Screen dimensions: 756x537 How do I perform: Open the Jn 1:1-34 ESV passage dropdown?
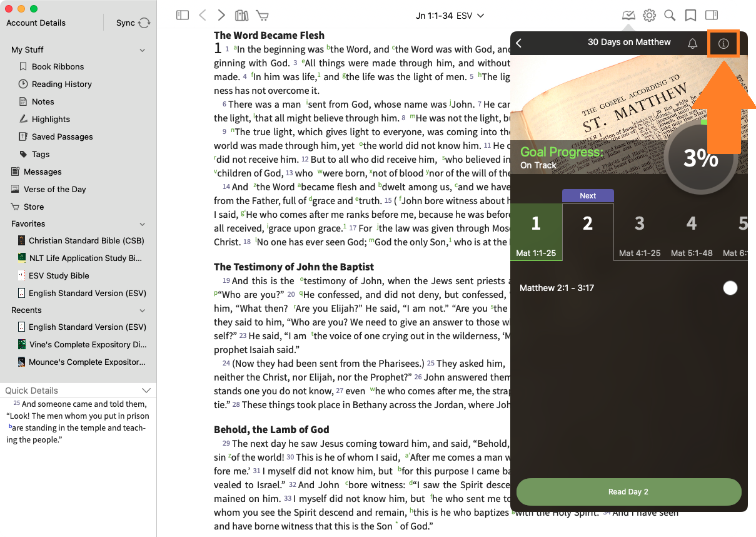tap(450, 15)
